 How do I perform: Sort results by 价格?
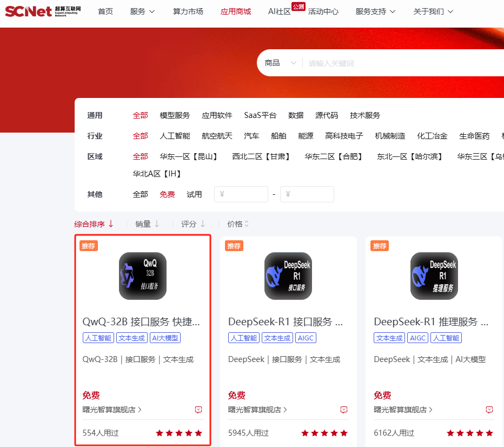(238, 224)
